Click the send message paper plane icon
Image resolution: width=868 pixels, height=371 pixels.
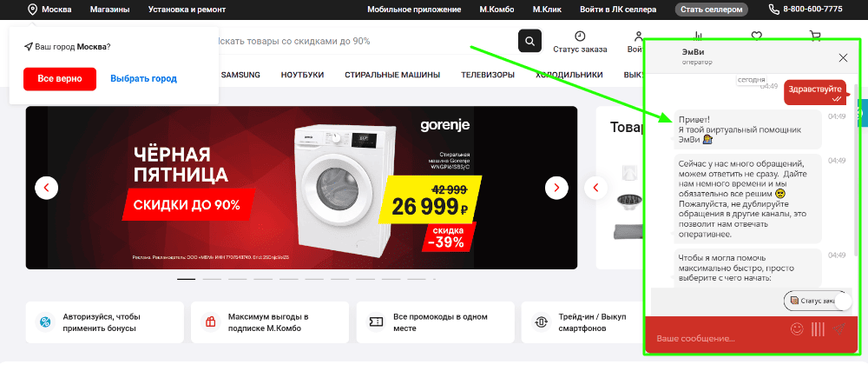(x=838, y=329)
